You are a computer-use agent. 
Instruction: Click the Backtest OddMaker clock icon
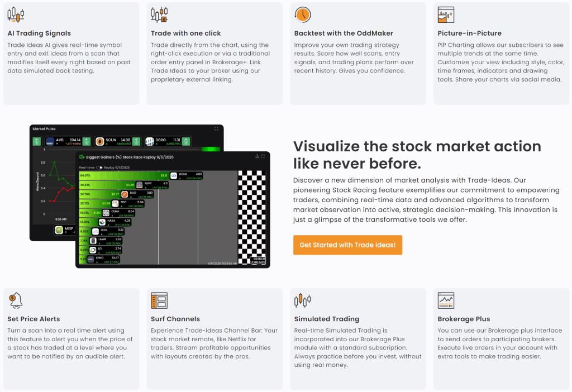303,15
